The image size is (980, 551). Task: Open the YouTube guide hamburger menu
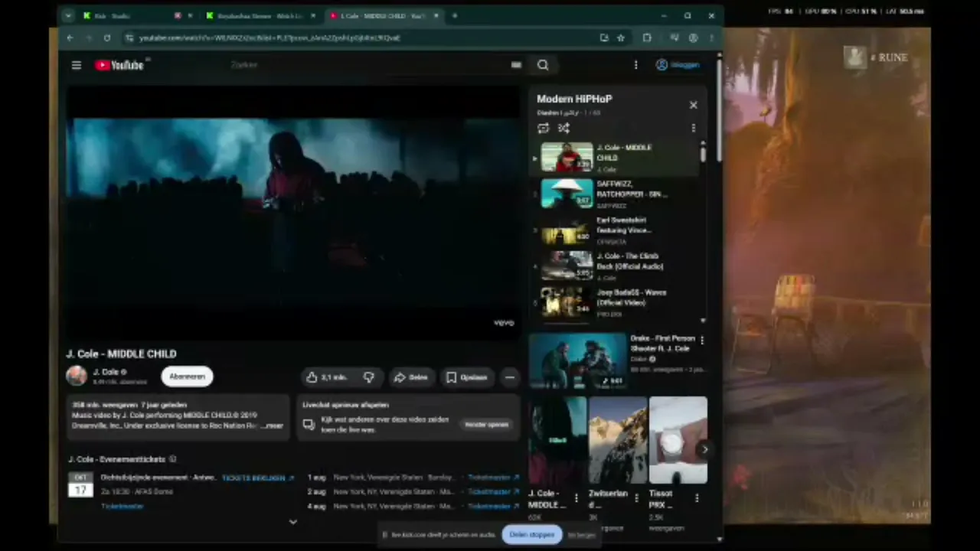tap(77, 65)
